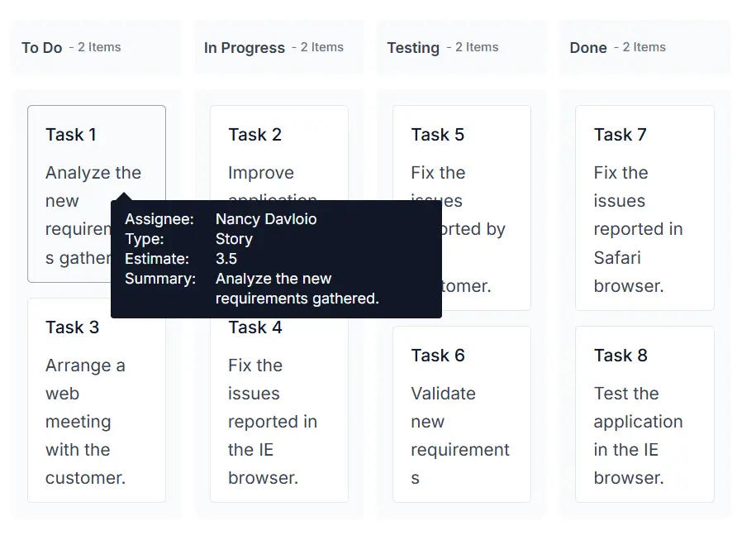Image resolution: width=756 pixels, height=540 pixels.
Task: Select the Task 6 card
Action: [462, 414]
